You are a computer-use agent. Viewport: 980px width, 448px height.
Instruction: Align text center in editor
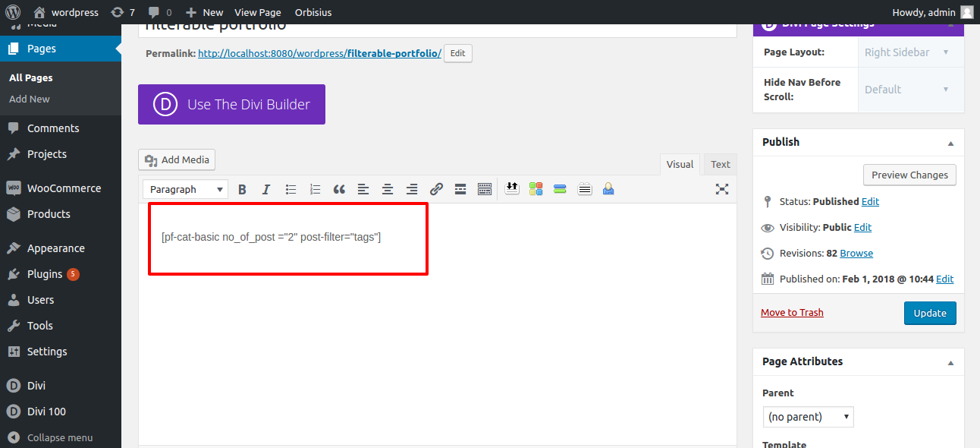click(x=388, y=190)
